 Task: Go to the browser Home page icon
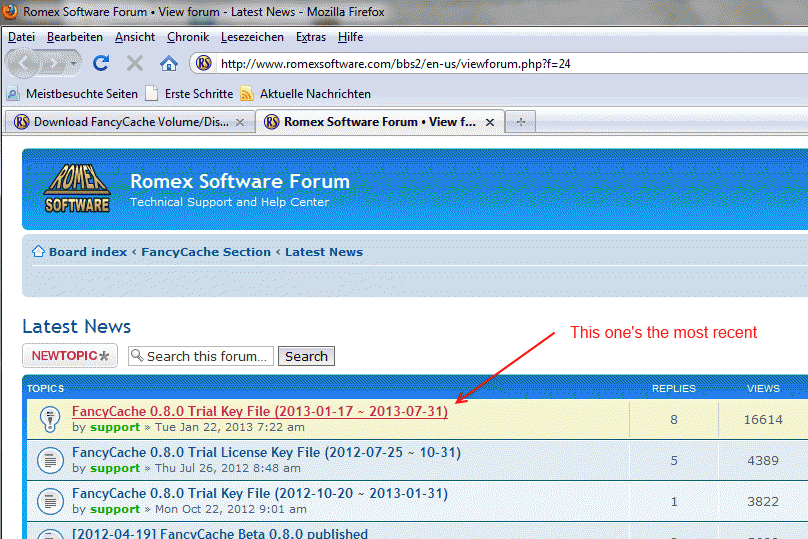tap(169, 63)
